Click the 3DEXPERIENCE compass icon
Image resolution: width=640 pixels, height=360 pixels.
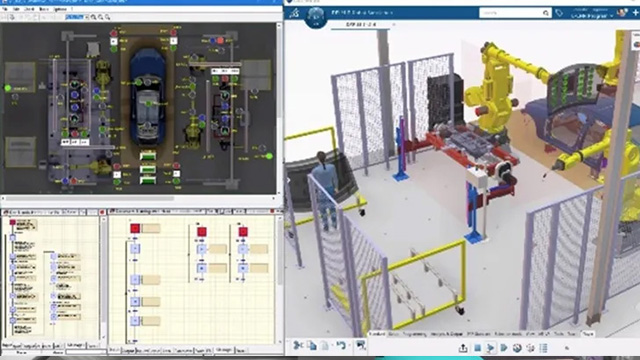316,17
